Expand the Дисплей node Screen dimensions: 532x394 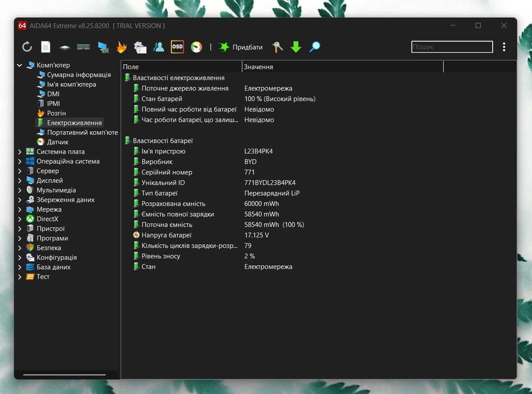pos(20,181)
